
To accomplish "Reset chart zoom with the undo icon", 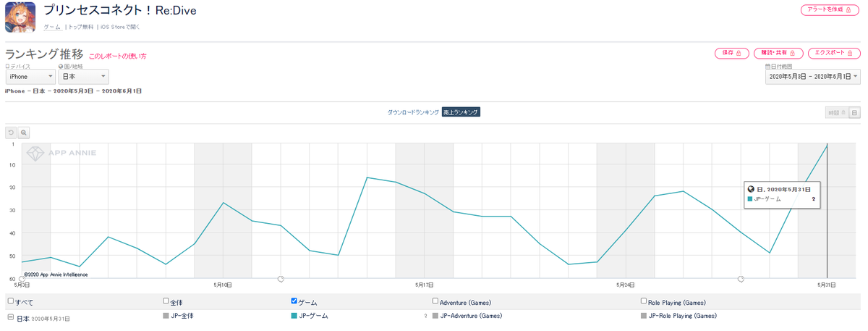I will point(11,133).
